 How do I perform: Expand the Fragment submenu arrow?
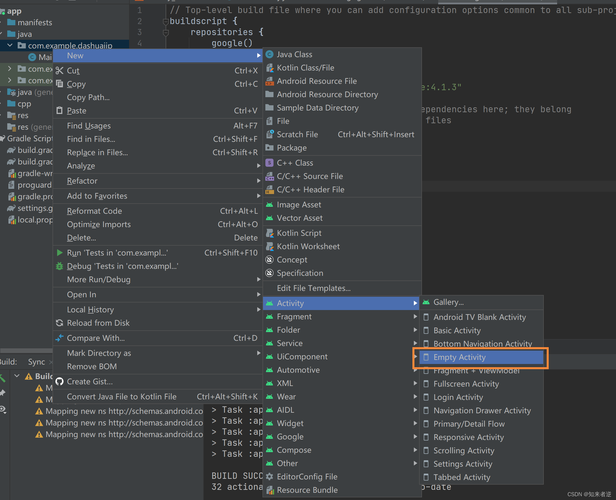415,317
